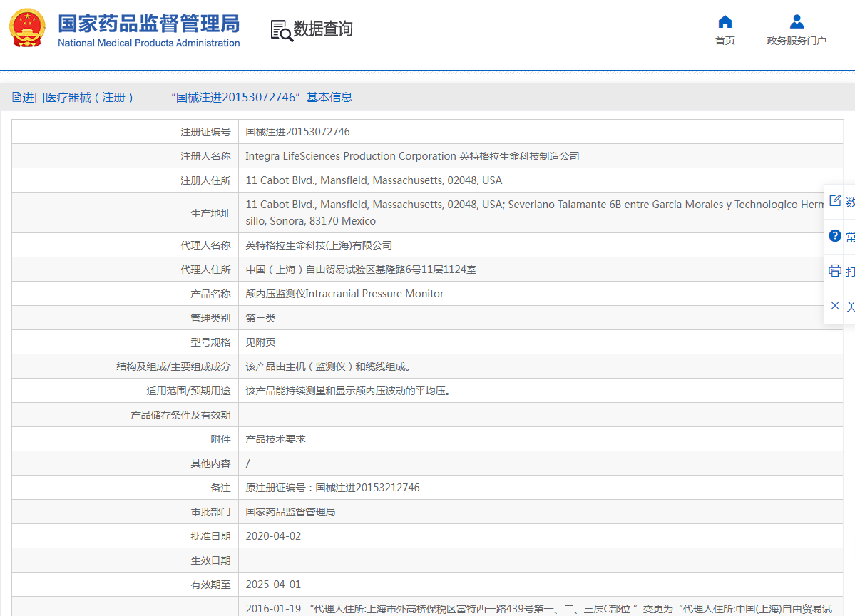Click the 数据查询 heading text

click(323, 29)
